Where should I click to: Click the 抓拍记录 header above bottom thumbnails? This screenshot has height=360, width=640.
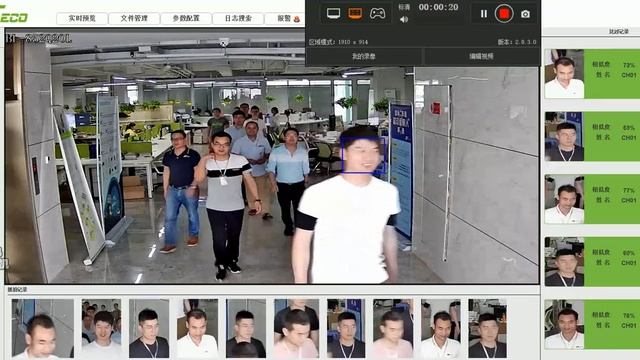point(17,289)
